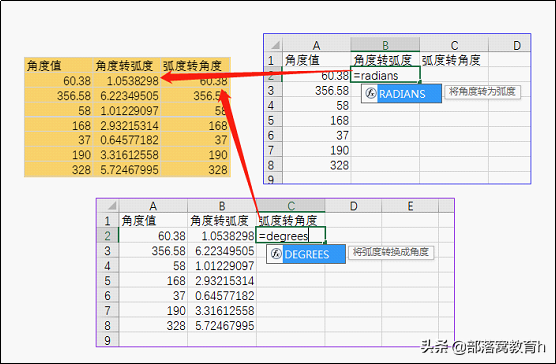556x364 pixels.
Task: Click '弧度转角度' cell in bottom sheet
Action: point(290,220)
